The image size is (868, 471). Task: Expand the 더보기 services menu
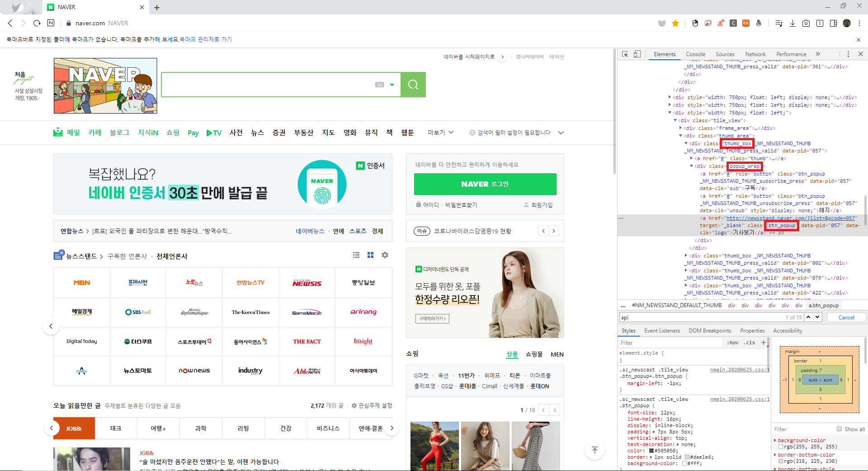click(441, 133)
